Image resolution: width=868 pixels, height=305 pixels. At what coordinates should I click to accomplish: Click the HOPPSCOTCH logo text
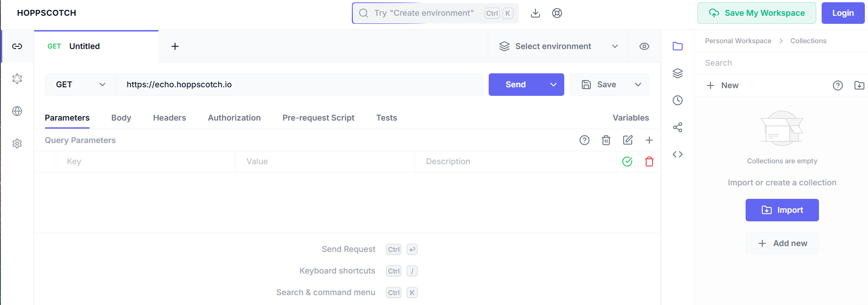(47, 13)
